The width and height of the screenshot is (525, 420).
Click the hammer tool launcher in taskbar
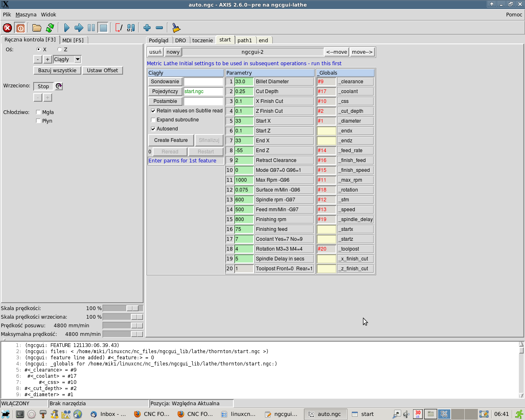[43, 414]
